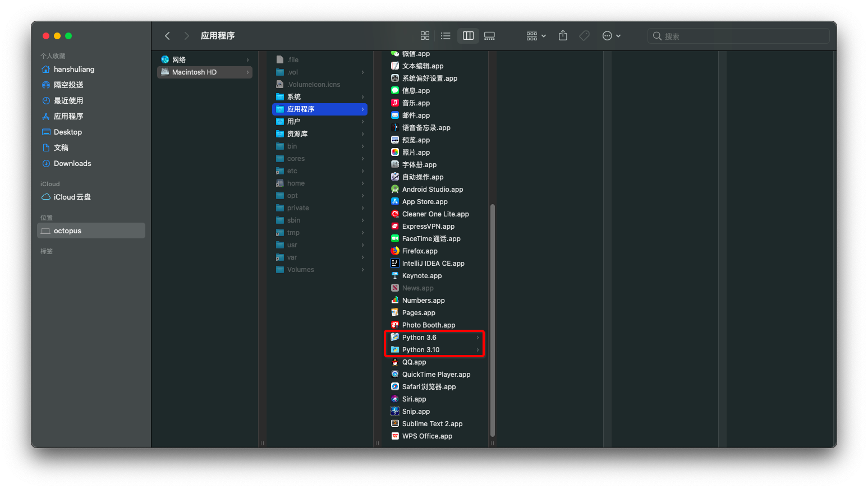Select the Volumes folder

click(x=320, y=270)
